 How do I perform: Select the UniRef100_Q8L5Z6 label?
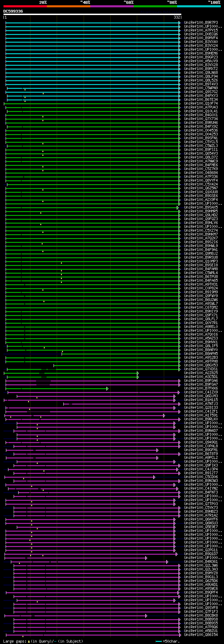[x=201, y=80]
